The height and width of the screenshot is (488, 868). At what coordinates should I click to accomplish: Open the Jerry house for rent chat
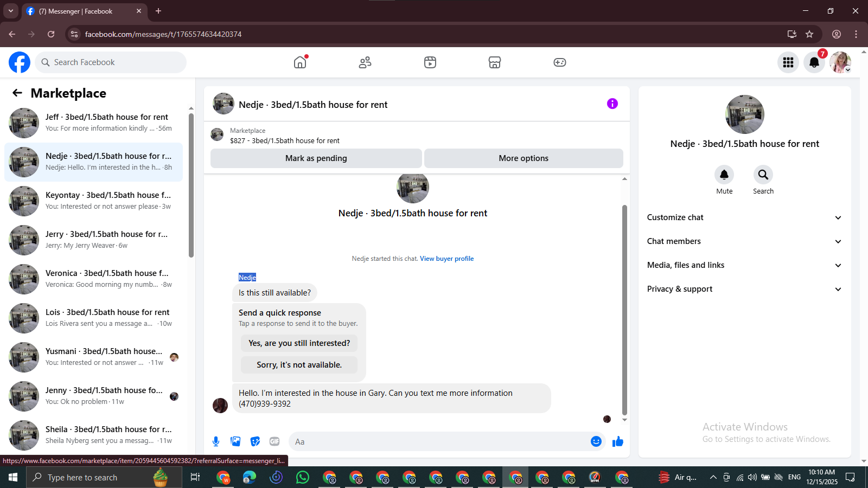[93, 240]
